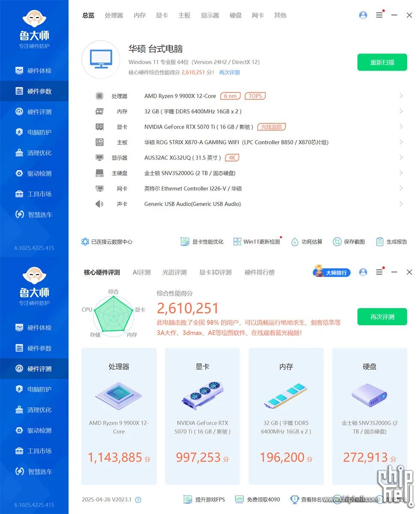This screenshot has width=420, height=514.
Task: Switch to the 网卡 tab
Action: 258,15
